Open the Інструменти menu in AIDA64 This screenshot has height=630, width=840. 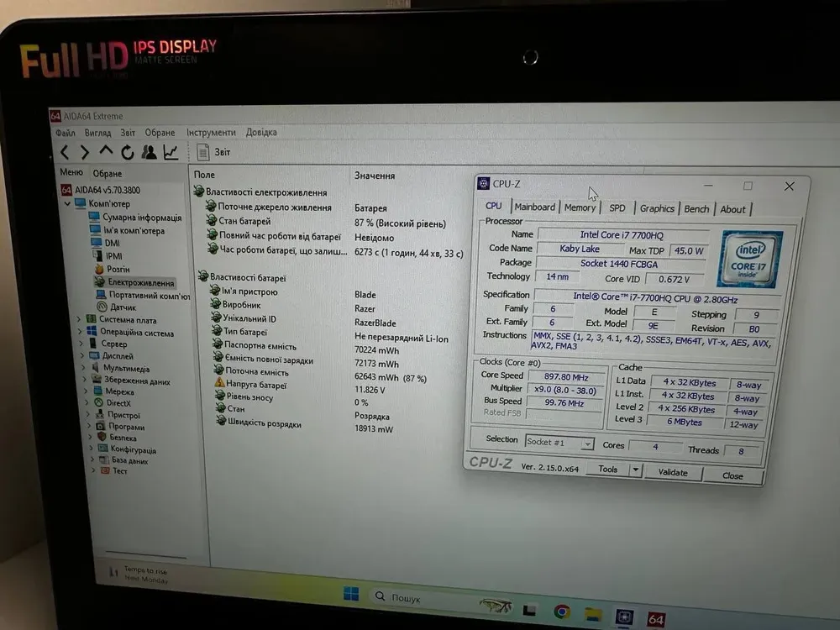pos(211,133)
